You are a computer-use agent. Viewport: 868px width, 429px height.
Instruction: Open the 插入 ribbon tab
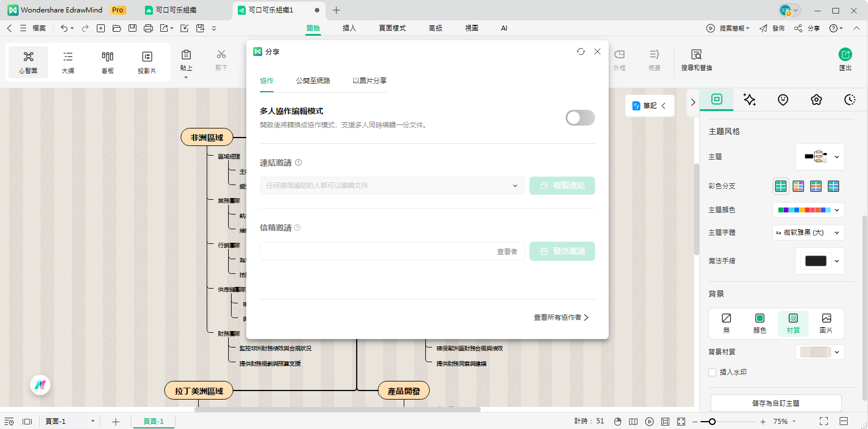(x=349, y=27)
